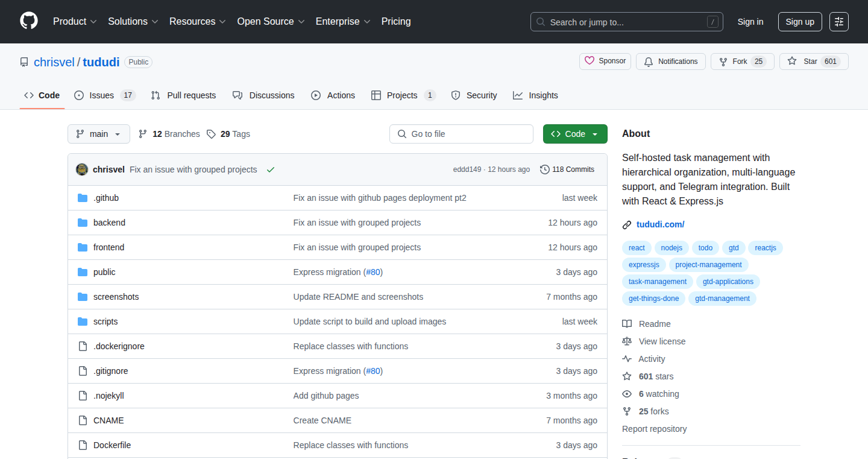Click chrisvel's avatar in commit row
The image size is (868, 459).
(82, 169)
